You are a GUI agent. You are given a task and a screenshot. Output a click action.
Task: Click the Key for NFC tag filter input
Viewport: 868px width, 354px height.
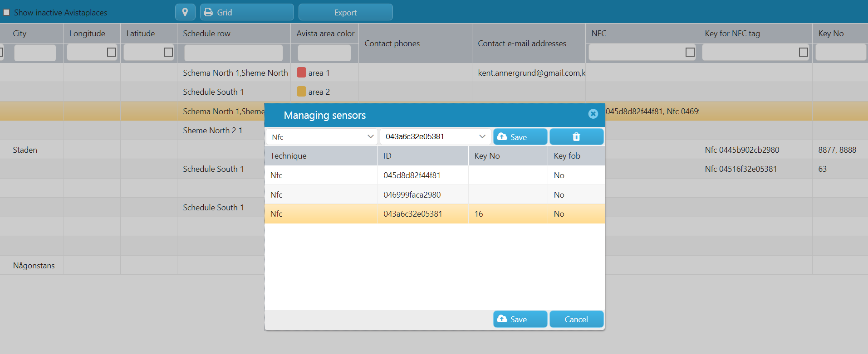pos(750,53)
